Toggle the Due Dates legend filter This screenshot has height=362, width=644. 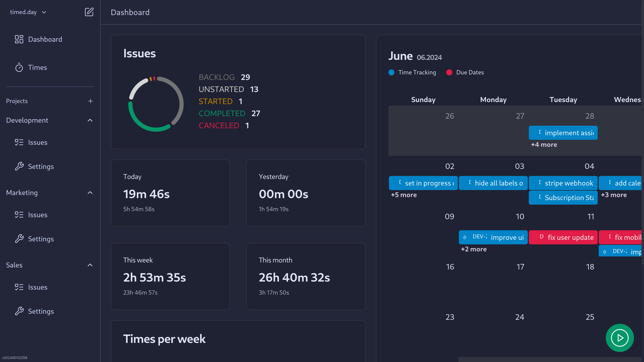pos(465,72)
